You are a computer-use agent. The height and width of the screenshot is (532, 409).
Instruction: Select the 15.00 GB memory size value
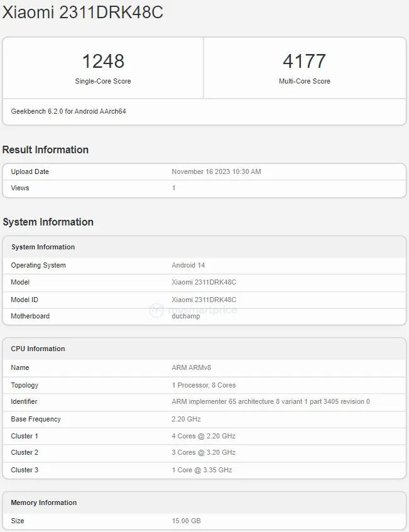pos(186,521)
